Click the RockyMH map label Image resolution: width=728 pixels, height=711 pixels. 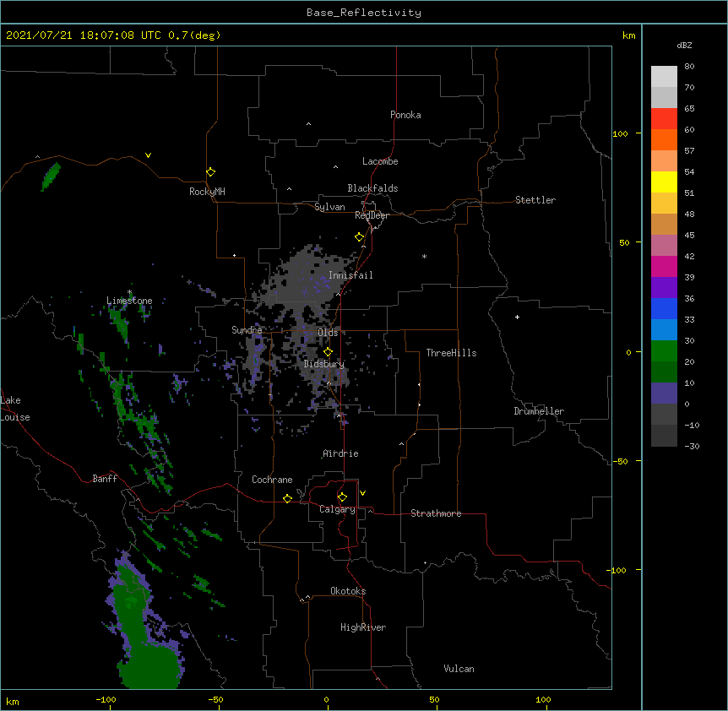(x=207, y=192)
